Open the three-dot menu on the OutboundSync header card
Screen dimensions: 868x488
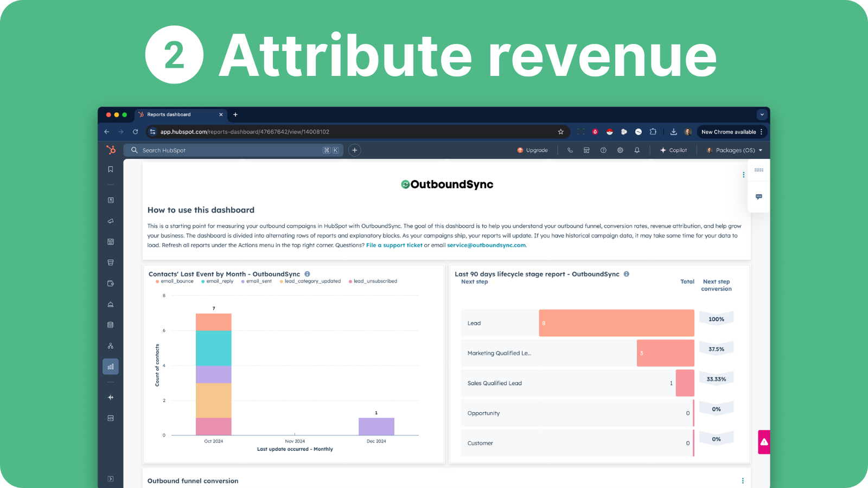(743, 175)
